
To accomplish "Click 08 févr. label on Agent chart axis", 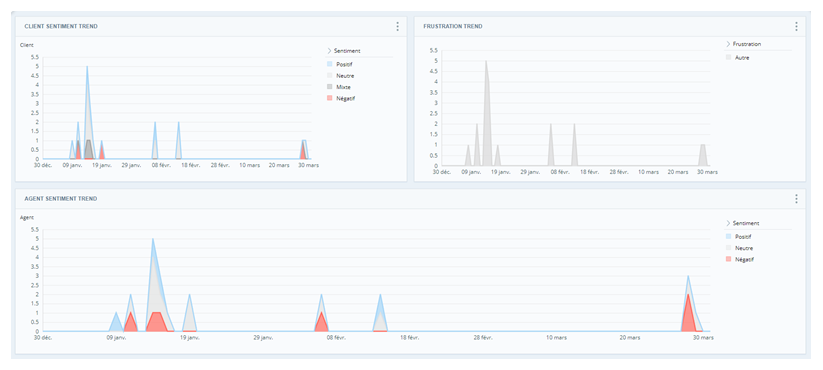I will pyautogui.click(x=335, y=337).
